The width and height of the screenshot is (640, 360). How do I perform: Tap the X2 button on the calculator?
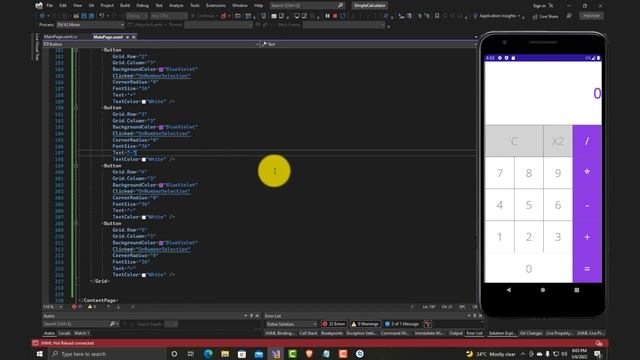(558, 141)
